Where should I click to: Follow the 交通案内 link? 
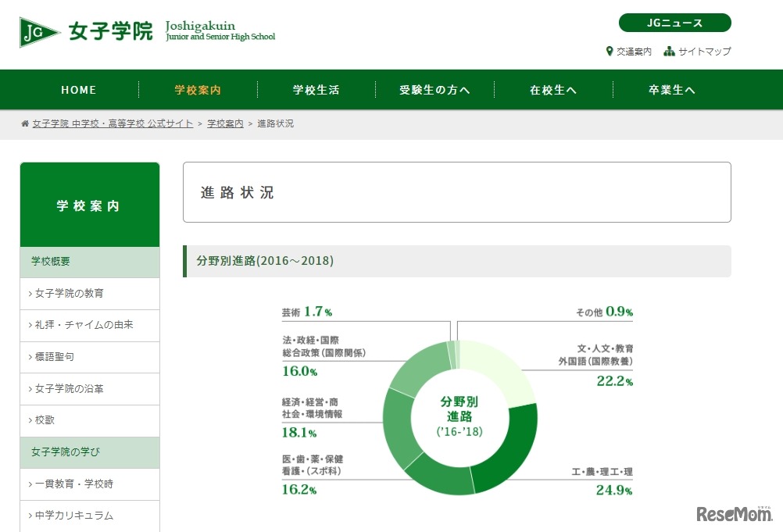tap(633, 52)
